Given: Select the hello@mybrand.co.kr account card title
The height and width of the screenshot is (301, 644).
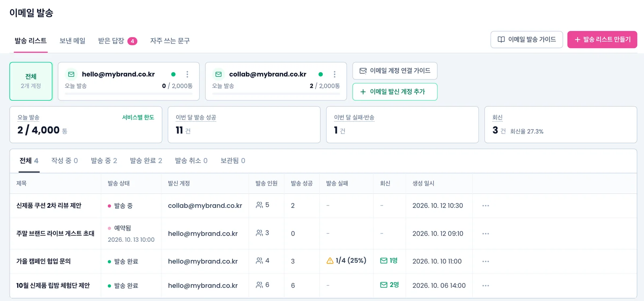Looking at the screenshot, I should coord(118,74).
